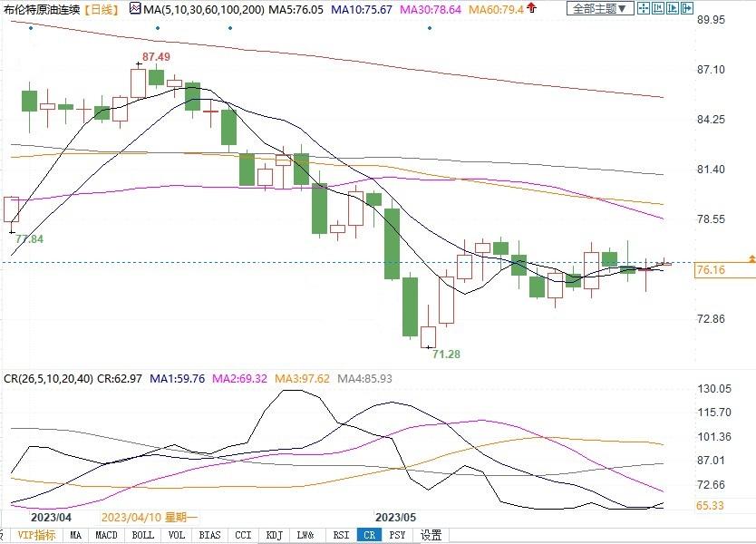The height and width of the screenshot is (544, 756).
Task: Click the chart zoom-in range icon
Action: pyautogui.click(x=657, y=8)
